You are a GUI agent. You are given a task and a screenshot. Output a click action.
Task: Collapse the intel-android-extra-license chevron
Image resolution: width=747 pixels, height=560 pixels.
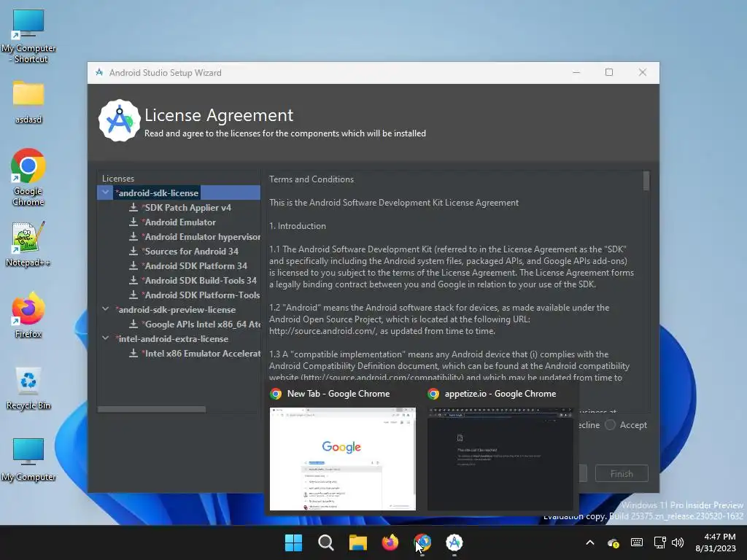(x=105, y=338)
